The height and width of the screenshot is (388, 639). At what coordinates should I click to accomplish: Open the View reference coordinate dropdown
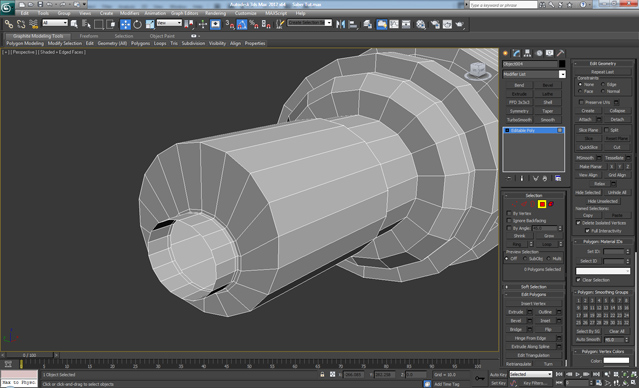(169, 23)
